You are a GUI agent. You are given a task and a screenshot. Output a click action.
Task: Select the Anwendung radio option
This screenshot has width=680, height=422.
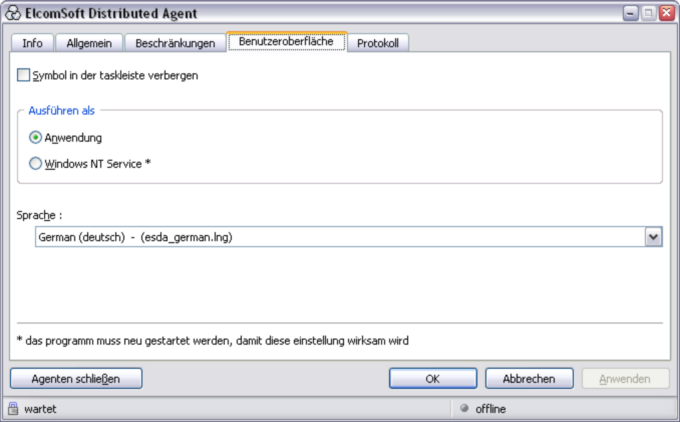tap(35, 137)
